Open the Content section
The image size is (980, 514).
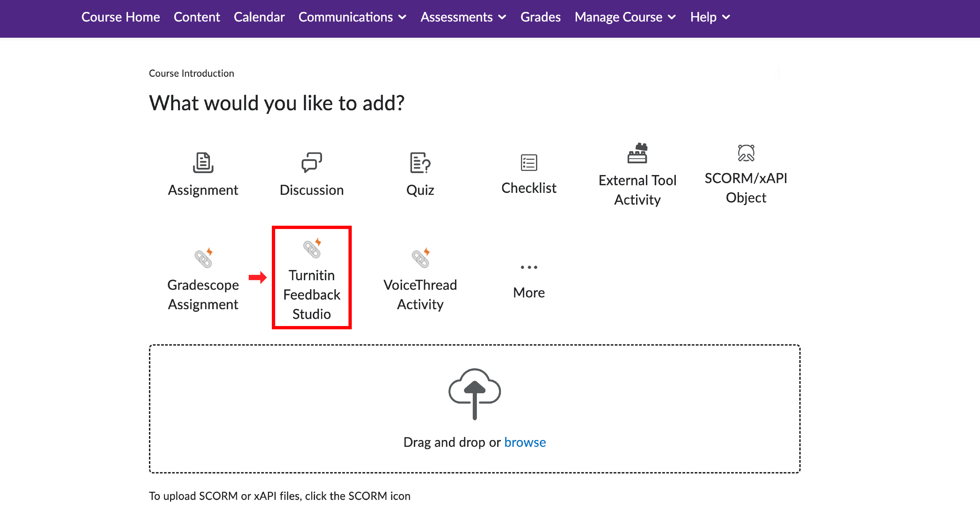197,17
